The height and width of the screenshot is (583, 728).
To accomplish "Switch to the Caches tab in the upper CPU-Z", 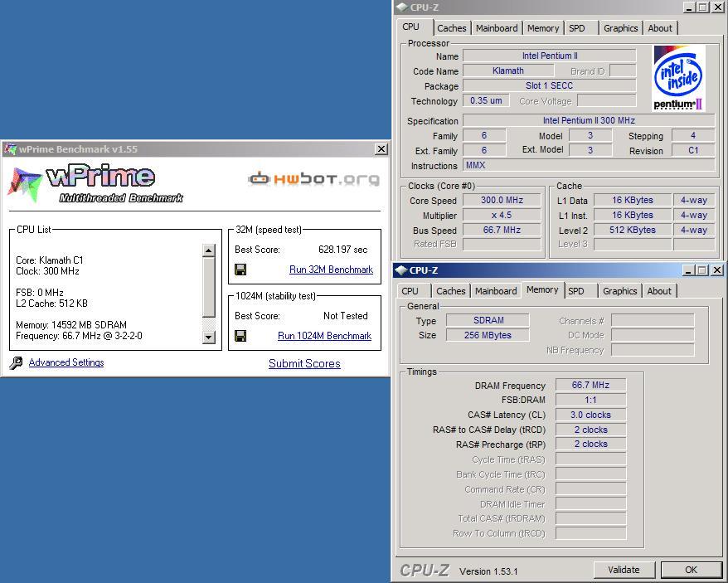I will (451, 28).
